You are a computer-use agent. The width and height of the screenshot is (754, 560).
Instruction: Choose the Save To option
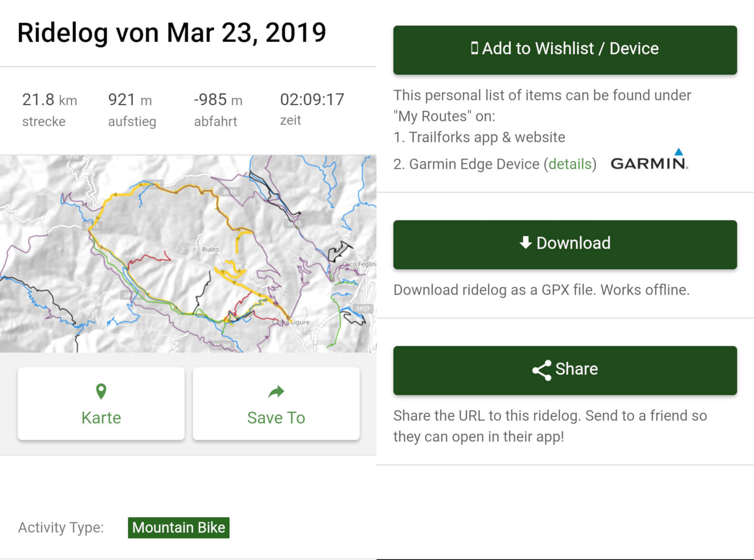point(276,404)
